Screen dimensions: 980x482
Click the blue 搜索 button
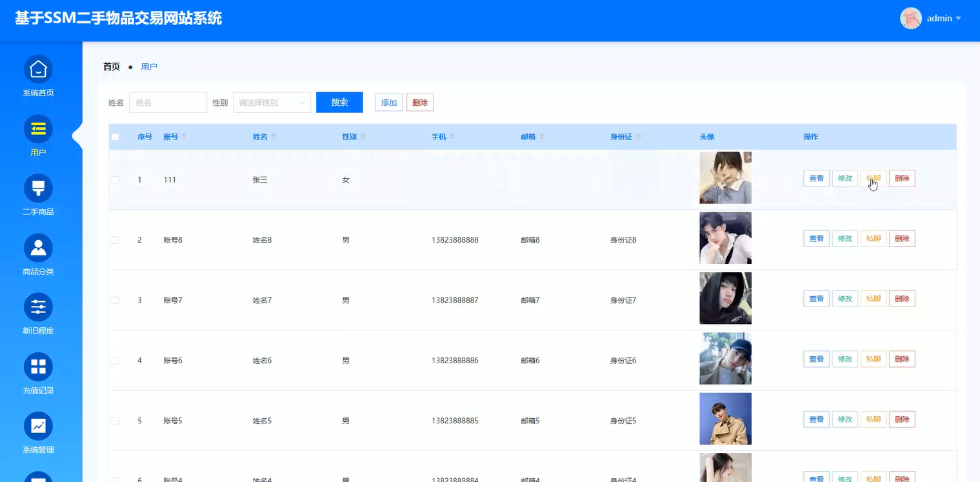click(339, 102)
